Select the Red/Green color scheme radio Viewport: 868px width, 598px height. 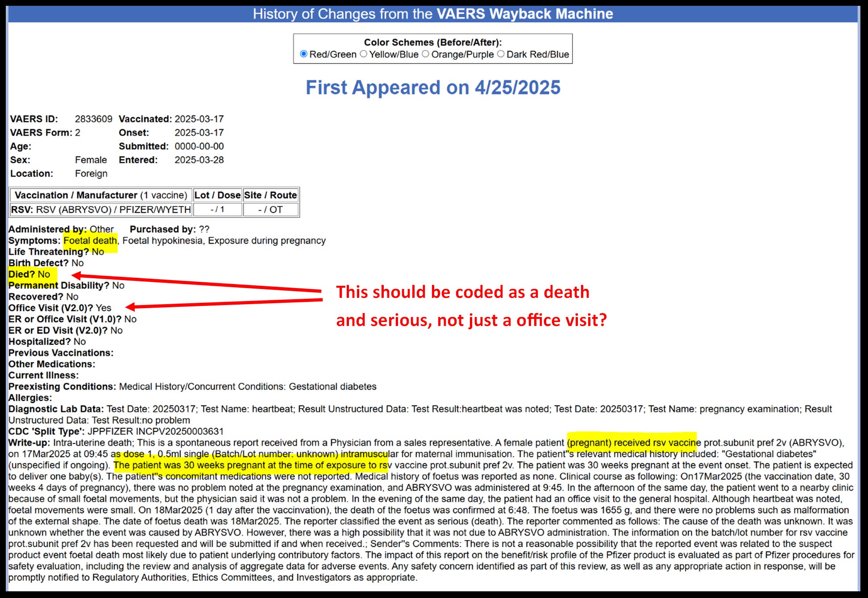coord(304,54)
